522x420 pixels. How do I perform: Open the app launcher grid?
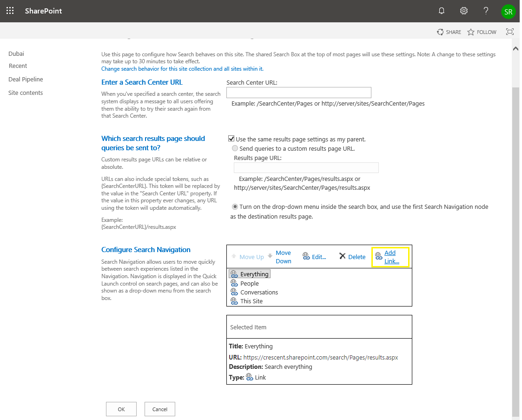point(10,10)
